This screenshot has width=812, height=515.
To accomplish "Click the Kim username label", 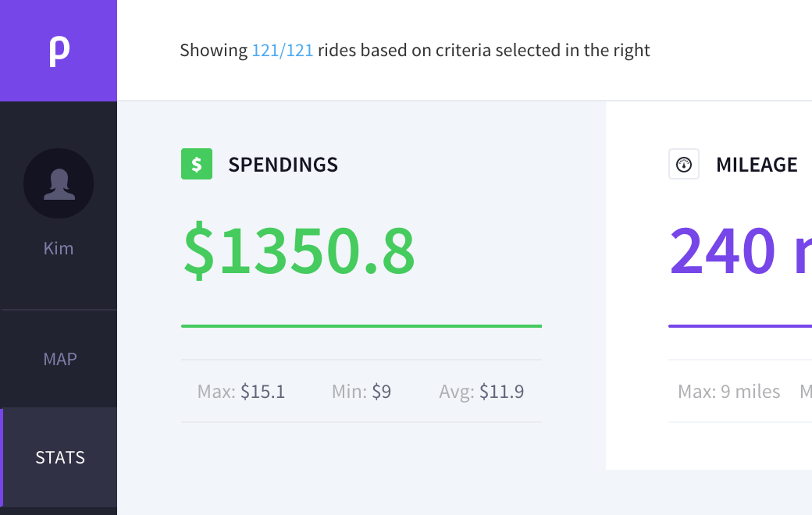I will [59, 248].
